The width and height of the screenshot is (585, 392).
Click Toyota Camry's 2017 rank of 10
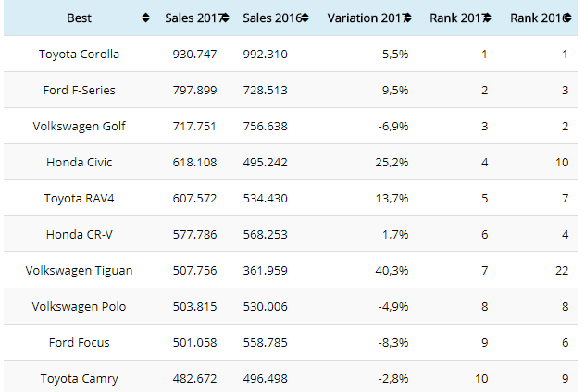tap(481, 378)
